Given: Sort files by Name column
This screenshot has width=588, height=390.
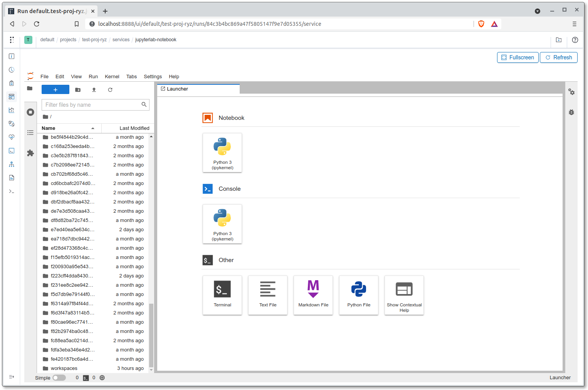Looking at the screenshot, I should coord(69,128).
